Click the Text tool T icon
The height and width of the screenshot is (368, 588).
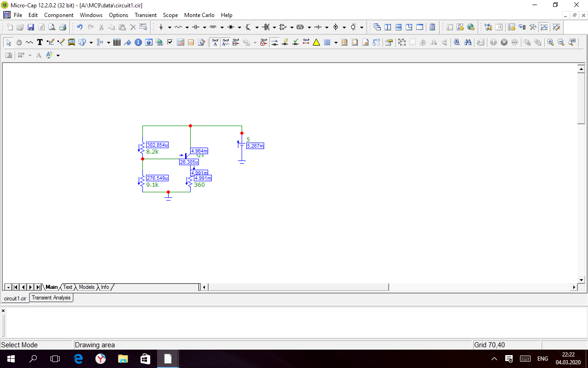pos(40,42)
